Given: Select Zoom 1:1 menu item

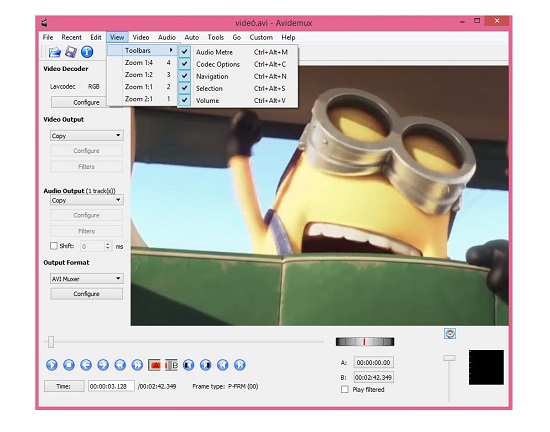Looking at the screenshot, I should coord(143,87).
